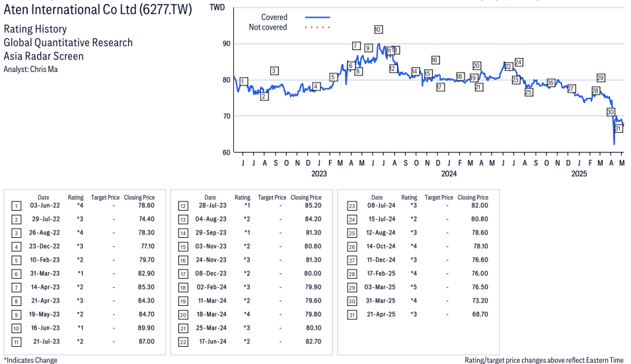
Task: Click chart marker 1 on the price line
Action: pyautogui.click(x=243, y=82)
